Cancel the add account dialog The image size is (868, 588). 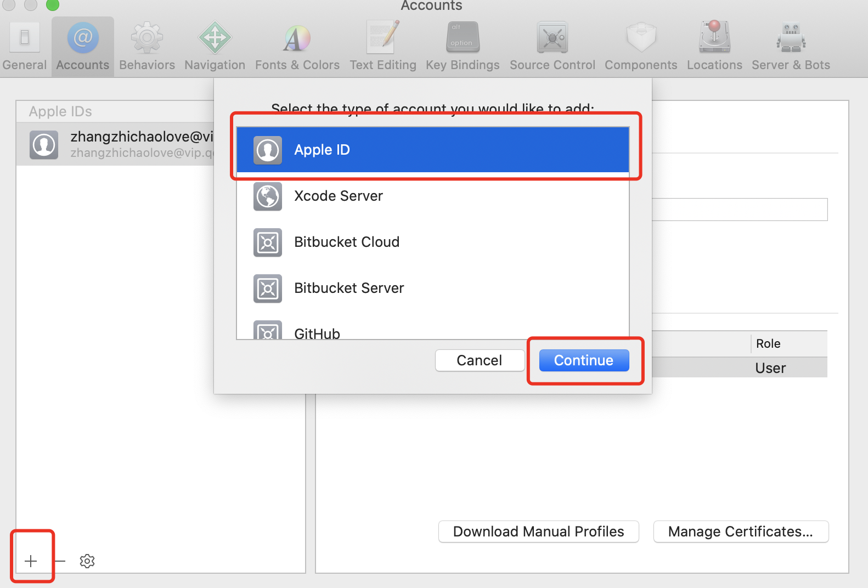click(480, 360)
